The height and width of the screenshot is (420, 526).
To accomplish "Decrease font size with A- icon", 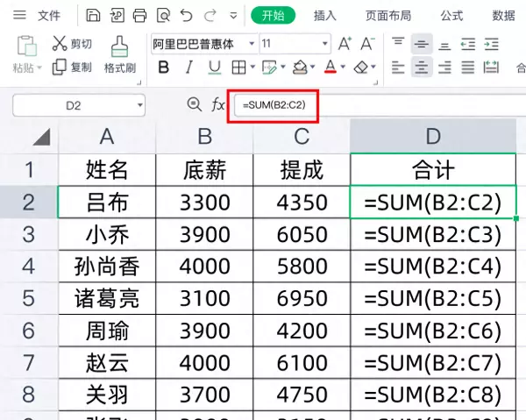I will [367, 44].
